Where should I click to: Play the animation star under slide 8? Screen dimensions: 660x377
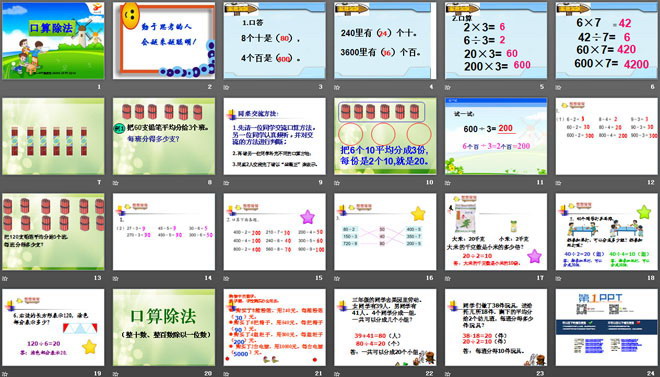pos(115,183)
